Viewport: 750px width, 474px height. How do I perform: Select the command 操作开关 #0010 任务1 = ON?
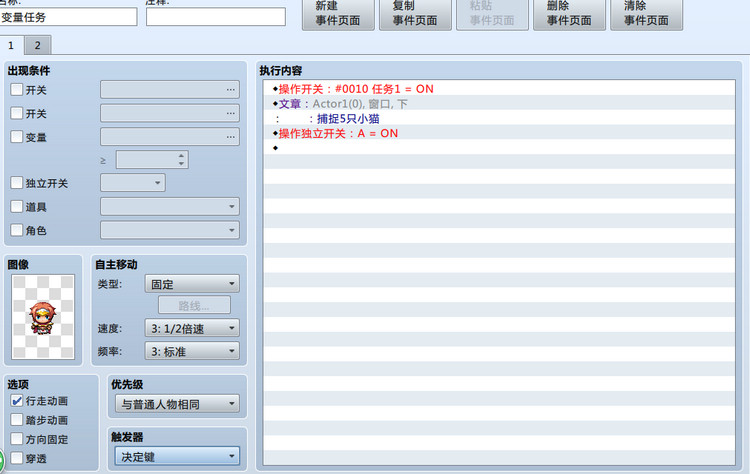coord(500,88)
